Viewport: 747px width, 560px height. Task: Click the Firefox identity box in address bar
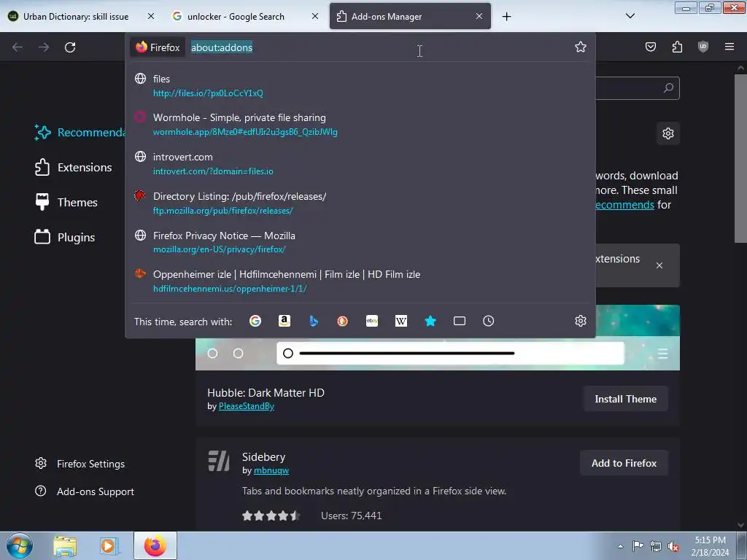click(x=158, y=47)
